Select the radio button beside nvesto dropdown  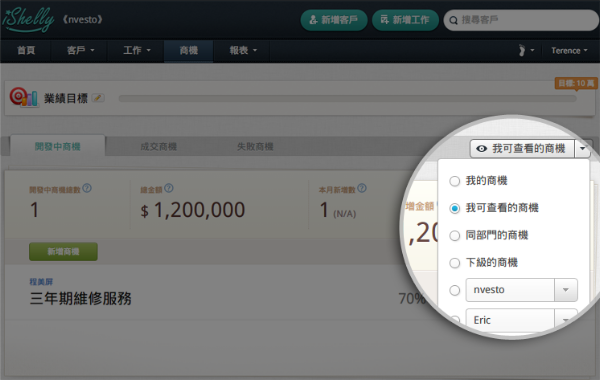tap(455, 290)
